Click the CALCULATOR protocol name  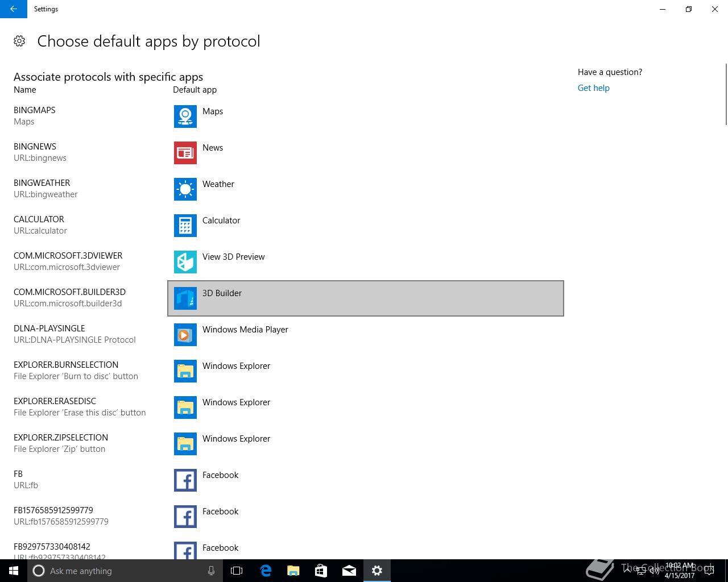39,219
